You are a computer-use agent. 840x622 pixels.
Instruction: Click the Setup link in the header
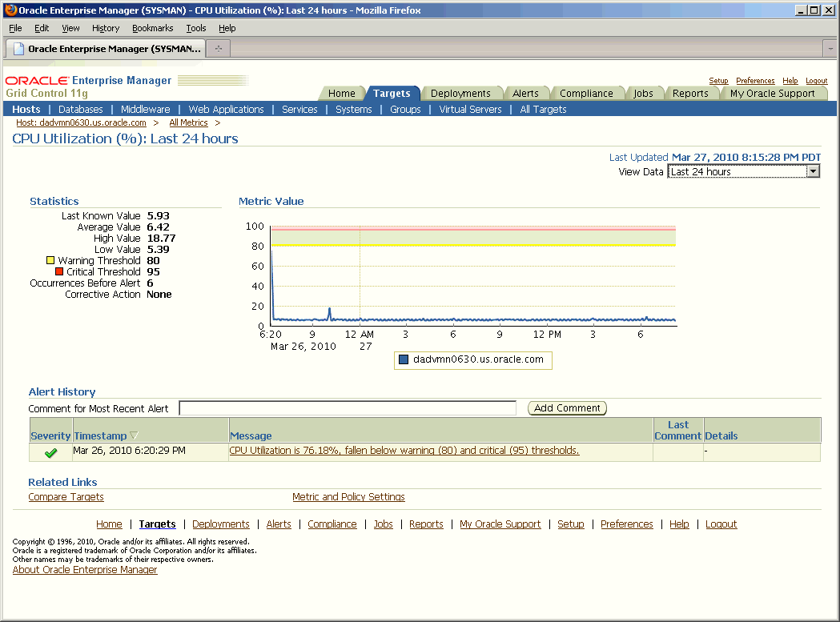point(718,81)
